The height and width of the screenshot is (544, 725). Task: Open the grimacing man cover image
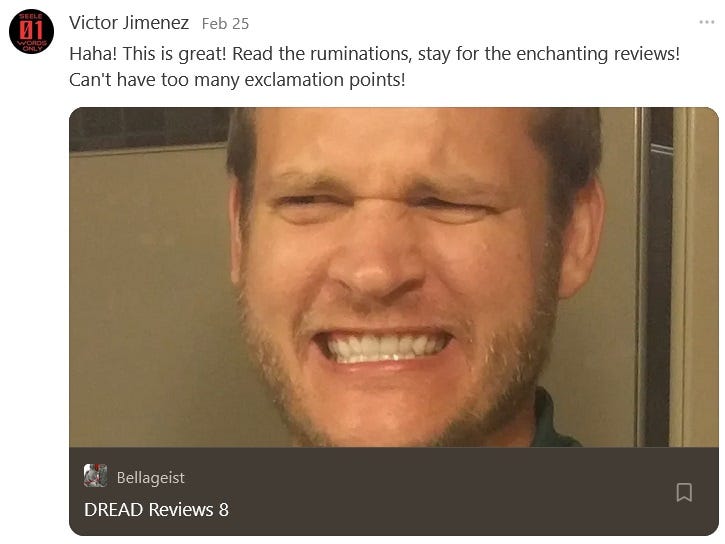tap(394, 277)
